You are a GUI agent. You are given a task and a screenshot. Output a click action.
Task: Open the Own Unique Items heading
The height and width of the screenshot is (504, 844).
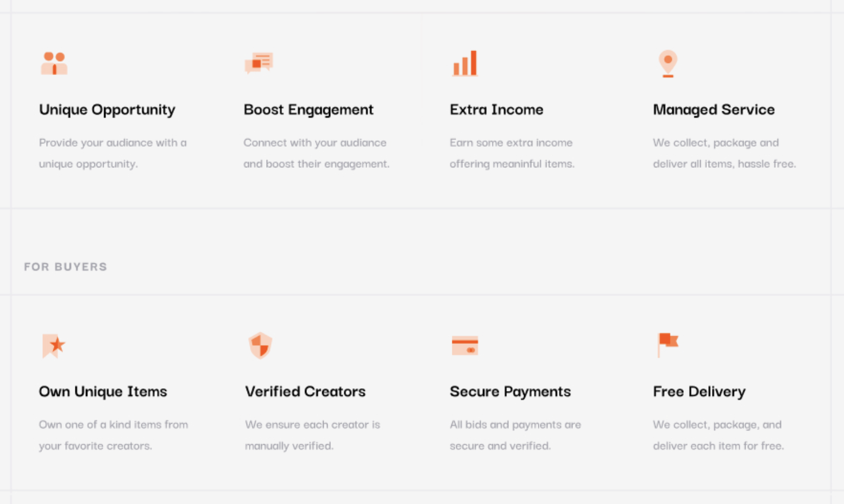pos(103,392)
